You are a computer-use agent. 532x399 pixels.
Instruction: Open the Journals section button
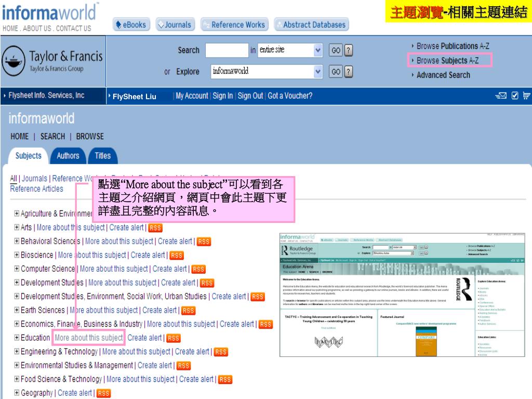(x=175, y=25)
